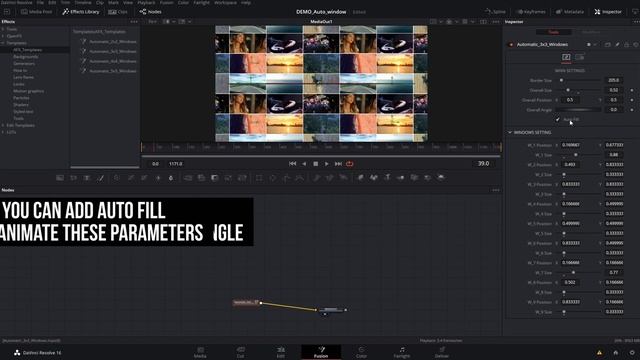Add a Background node from the toolbar
The image size is (640, 360).
coord(60,178)
